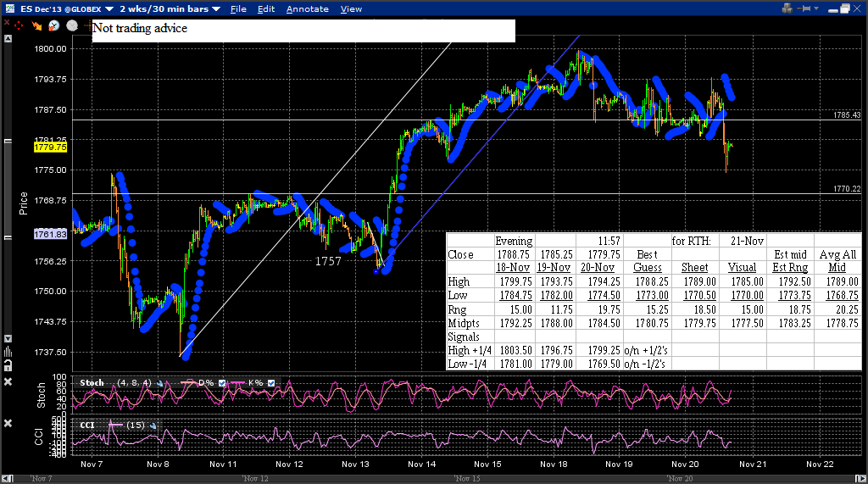
Task: Click the 1757 chart annotation label
Action: (x=328, y=261)
